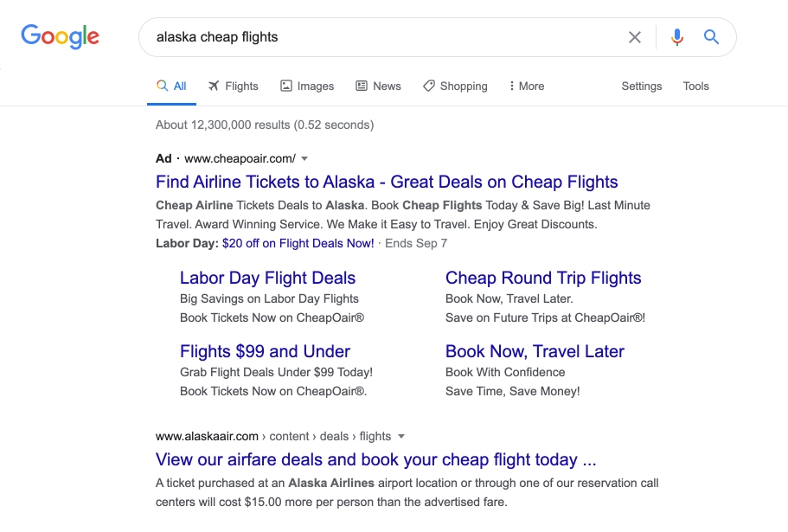Open the Tools menu
The image size is (788, 532).
pos(695,86)
